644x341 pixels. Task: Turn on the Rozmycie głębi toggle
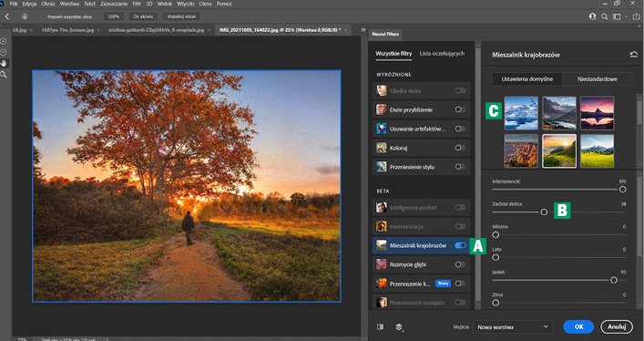click(460, 264)
